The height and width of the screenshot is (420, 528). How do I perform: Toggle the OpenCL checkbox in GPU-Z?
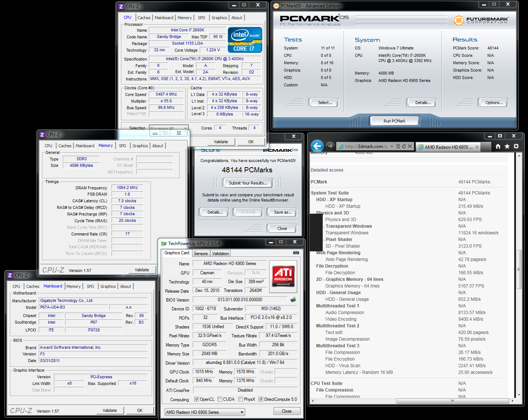click(x=197, y=399)
